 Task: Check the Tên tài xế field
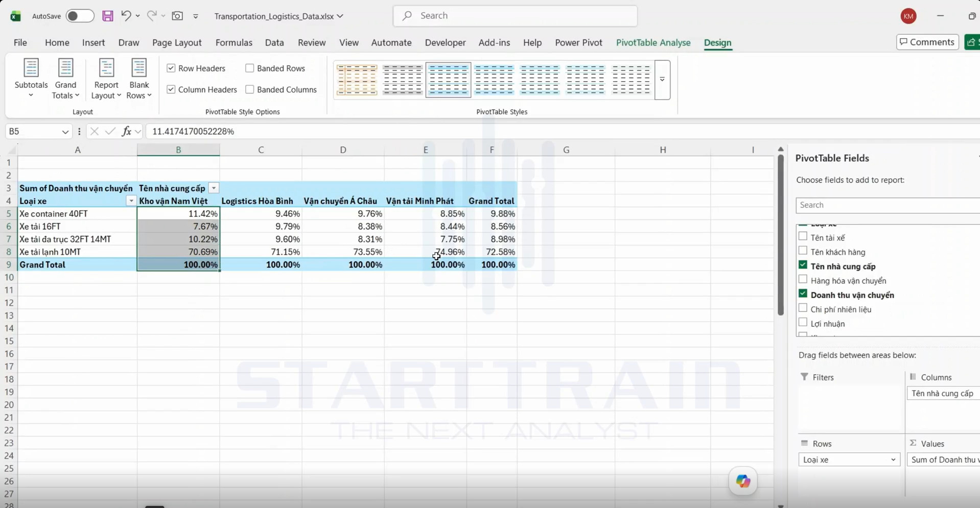(803, 236)
